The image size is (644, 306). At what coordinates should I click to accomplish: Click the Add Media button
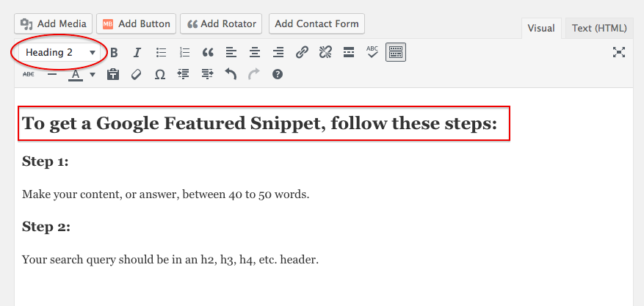54,23
